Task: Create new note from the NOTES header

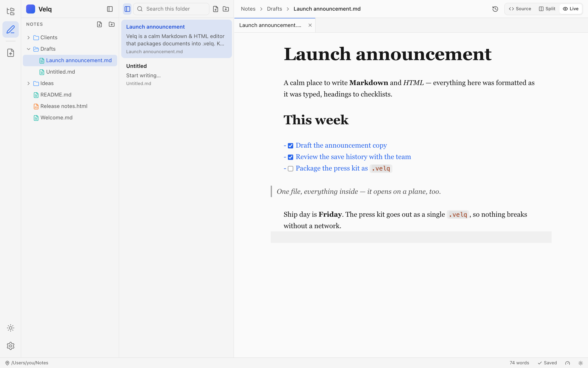Action: click(x=99, y=24)
